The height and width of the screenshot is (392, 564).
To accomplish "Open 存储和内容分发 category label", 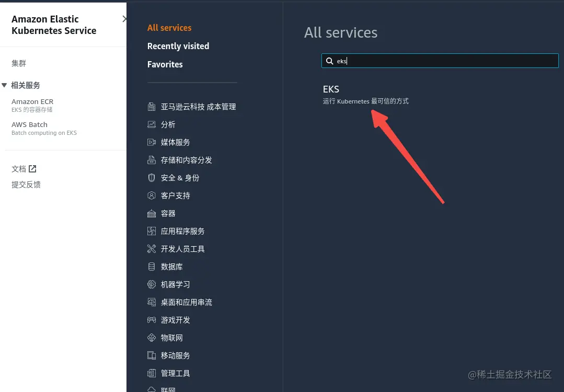I will pyautogui.click(x=186, y=160).
